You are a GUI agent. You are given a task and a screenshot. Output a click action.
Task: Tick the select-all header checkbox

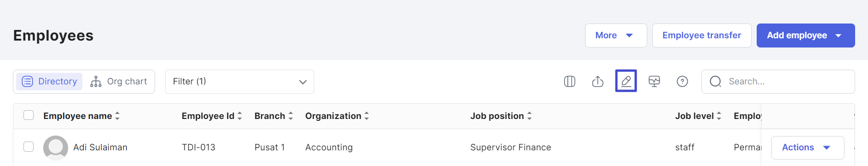(x=29, y=115)
